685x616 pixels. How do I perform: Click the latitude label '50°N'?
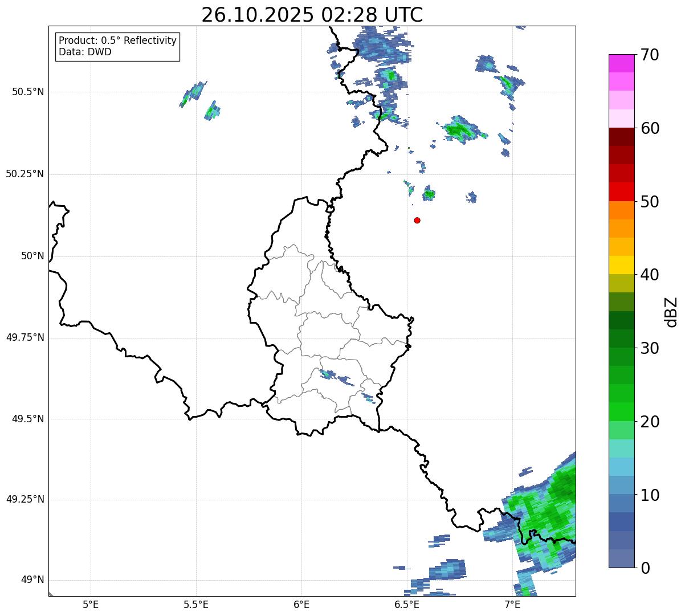coord(32,256)
